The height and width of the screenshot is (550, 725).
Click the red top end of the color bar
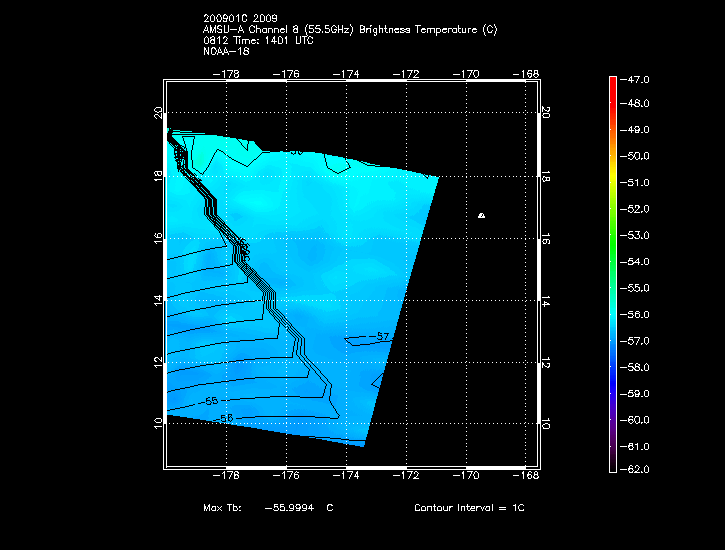tap(612, 80)
